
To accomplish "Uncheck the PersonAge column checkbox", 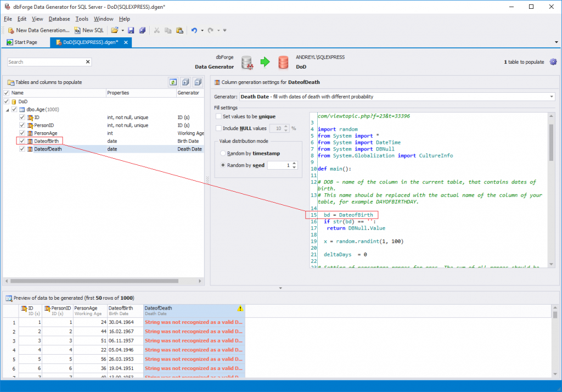I will [x=22, y=133].
